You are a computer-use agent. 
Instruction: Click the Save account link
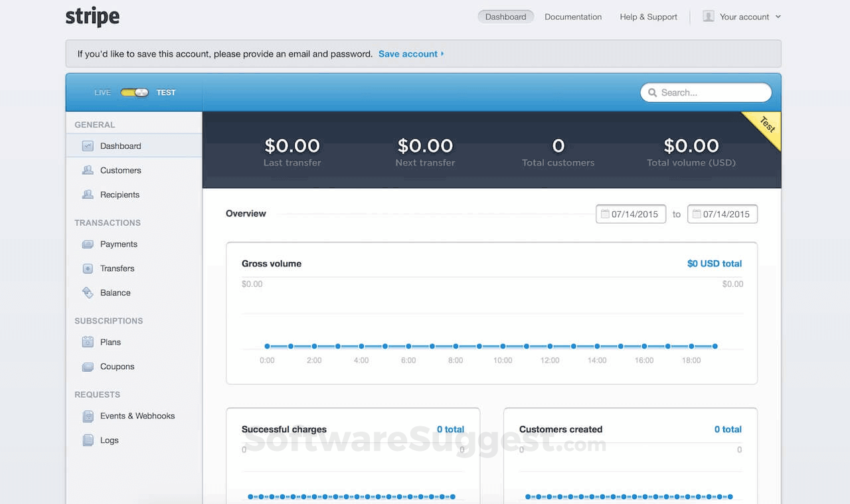point(408,54)
